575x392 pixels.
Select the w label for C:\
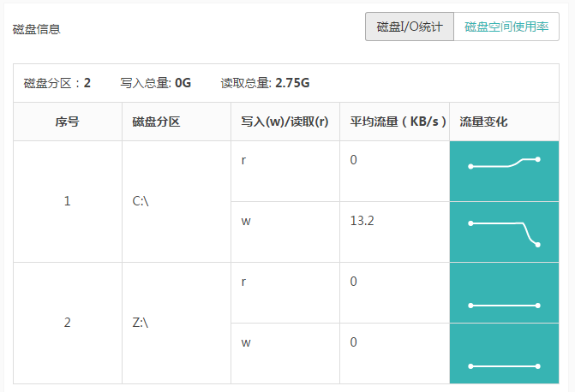pos(246,222)
